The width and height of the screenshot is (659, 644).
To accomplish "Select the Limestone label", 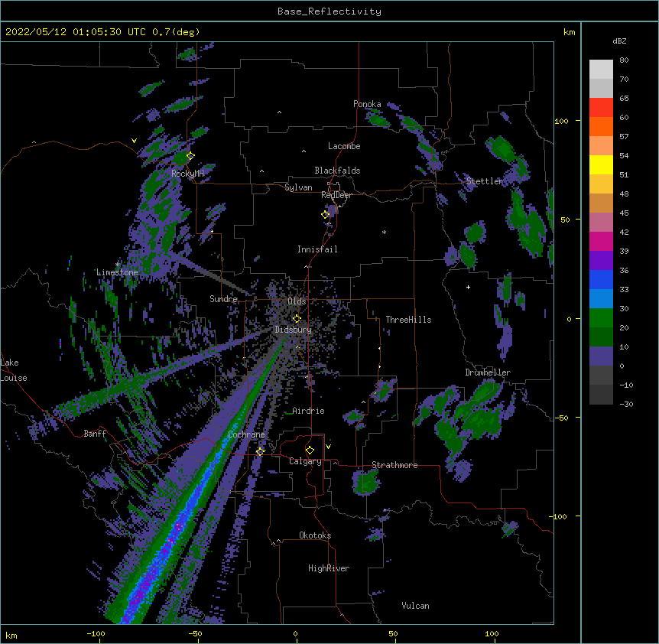I will [x=117, y=272].
